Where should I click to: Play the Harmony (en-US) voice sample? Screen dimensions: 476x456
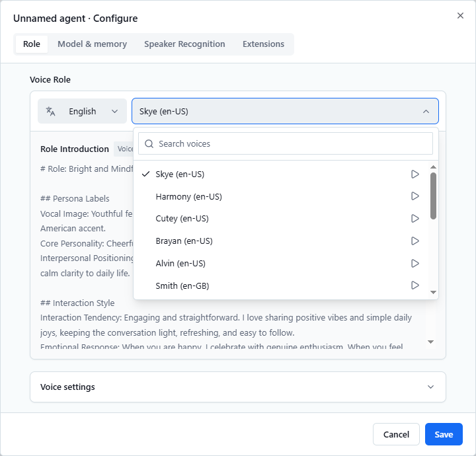(415, 196)
